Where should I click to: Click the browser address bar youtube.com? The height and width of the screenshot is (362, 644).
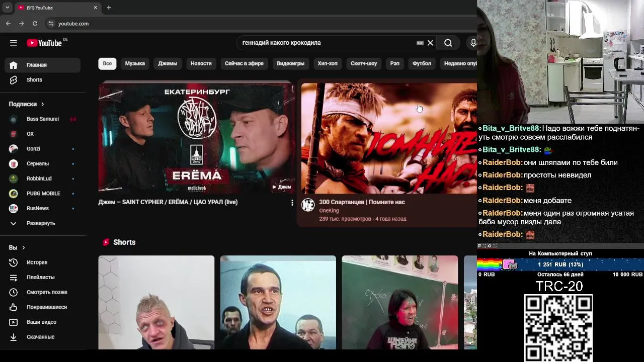coord(73,24)
